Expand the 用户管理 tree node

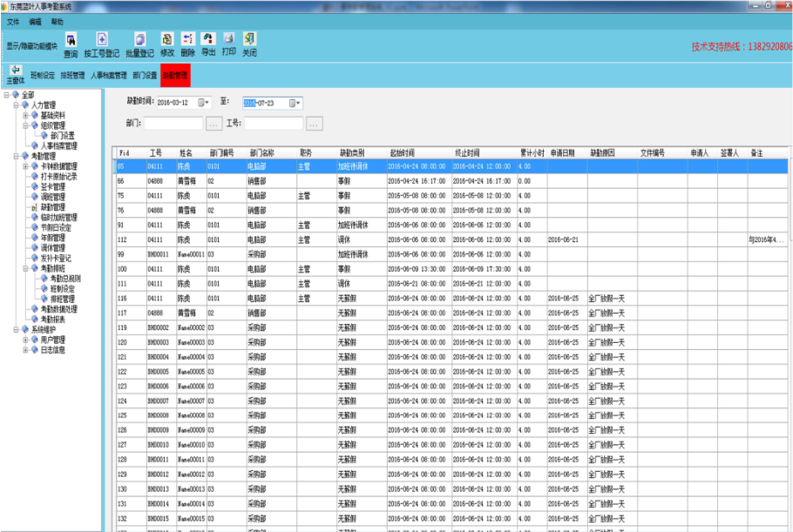click(25, 340)
